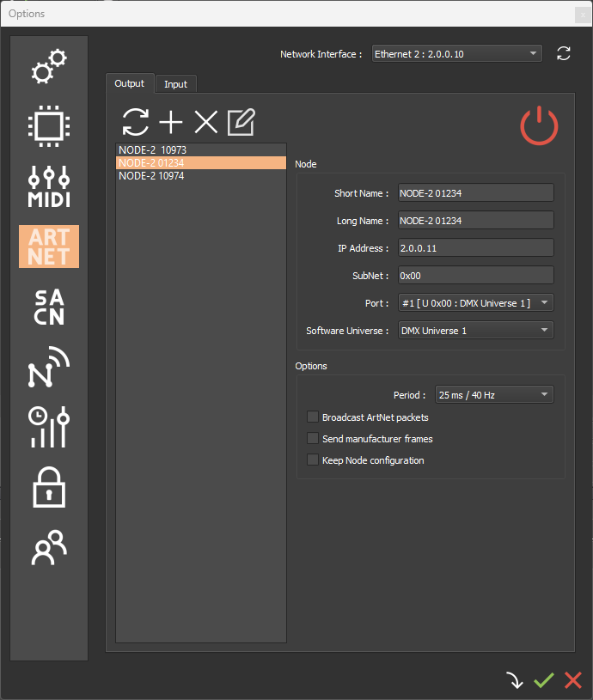Select NODE-2 10974 in node list
The width and height of the screenshot is (593, 700).
(x=151, y=176)
